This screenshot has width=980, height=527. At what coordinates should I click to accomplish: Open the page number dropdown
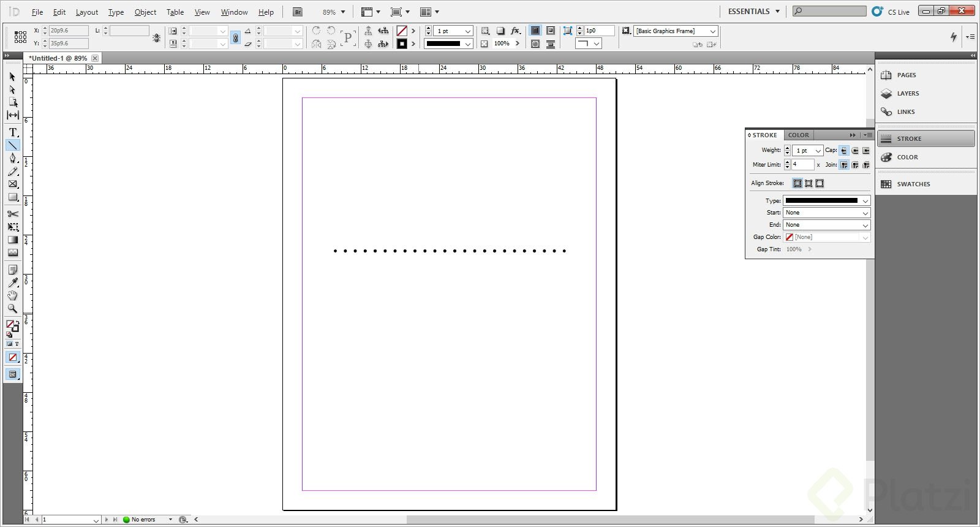pos(96,520)
